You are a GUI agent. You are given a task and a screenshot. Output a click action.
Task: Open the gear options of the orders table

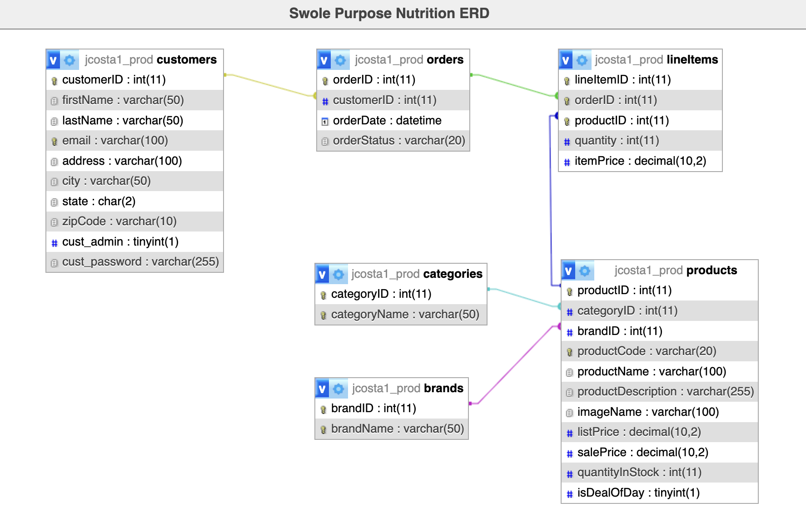340,60
